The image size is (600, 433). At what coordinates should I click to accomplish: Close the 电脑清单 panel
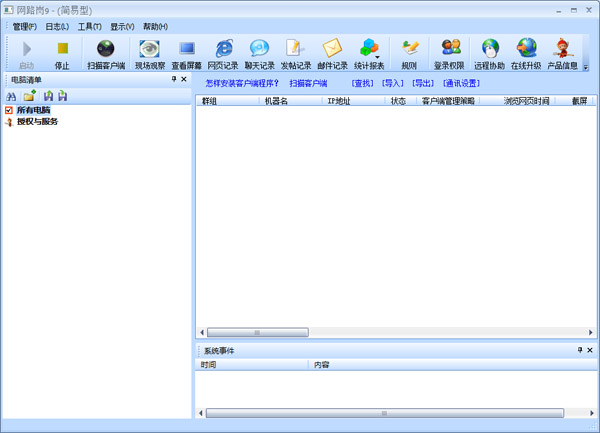click(x=184, y=79)
